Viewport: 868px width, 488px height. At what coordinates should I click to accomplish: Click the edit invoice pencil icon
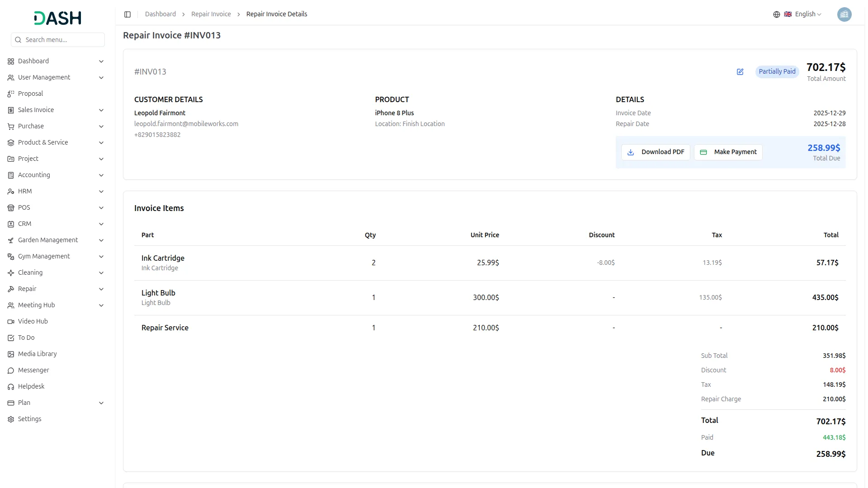[x=740, y=72]
